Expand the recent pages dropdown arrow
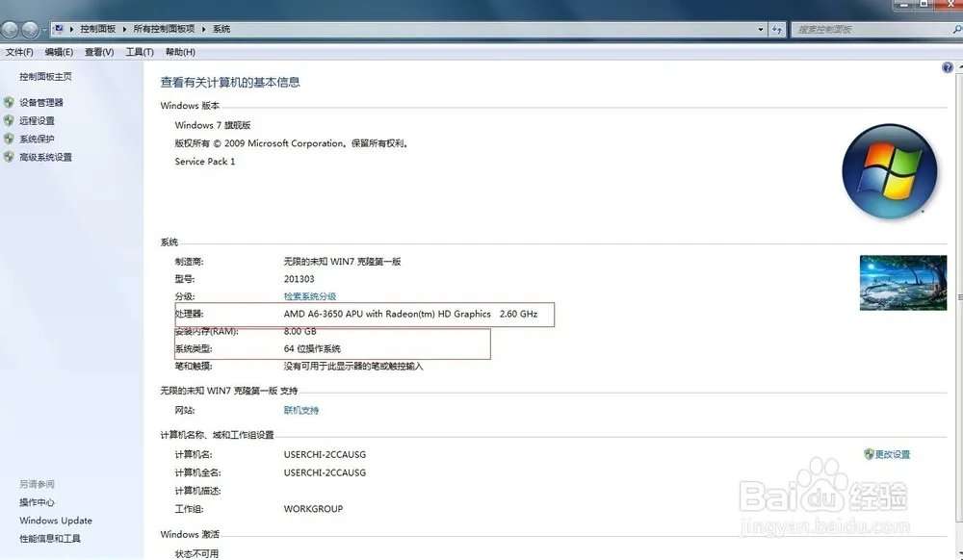 pyautogui.click(x=44, y=29)
